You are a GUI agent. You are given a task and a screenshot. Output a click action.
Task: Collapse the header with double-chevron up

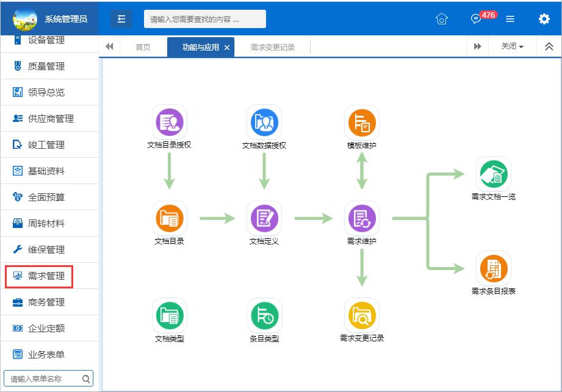pos(549,46)
